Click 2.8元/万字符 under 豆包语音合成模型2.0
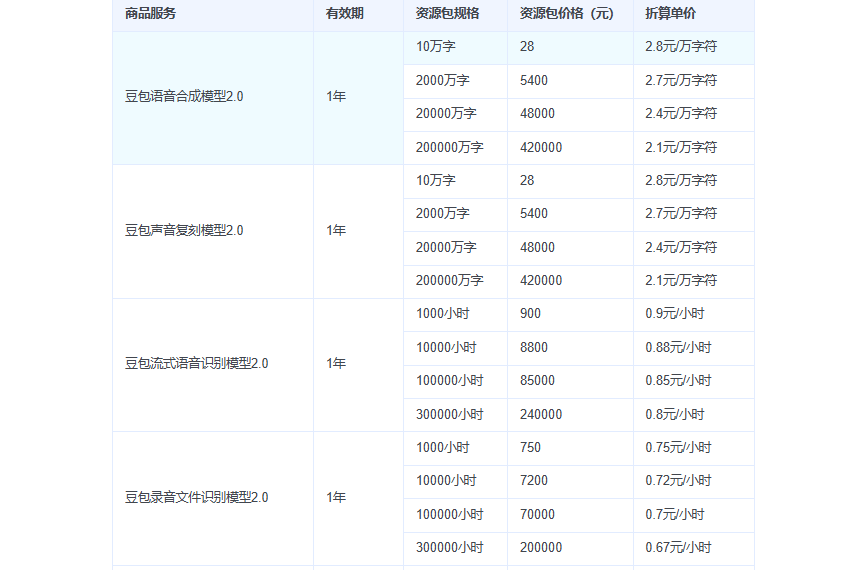This screenshot has height=570, width=859. tap(694, 47)
